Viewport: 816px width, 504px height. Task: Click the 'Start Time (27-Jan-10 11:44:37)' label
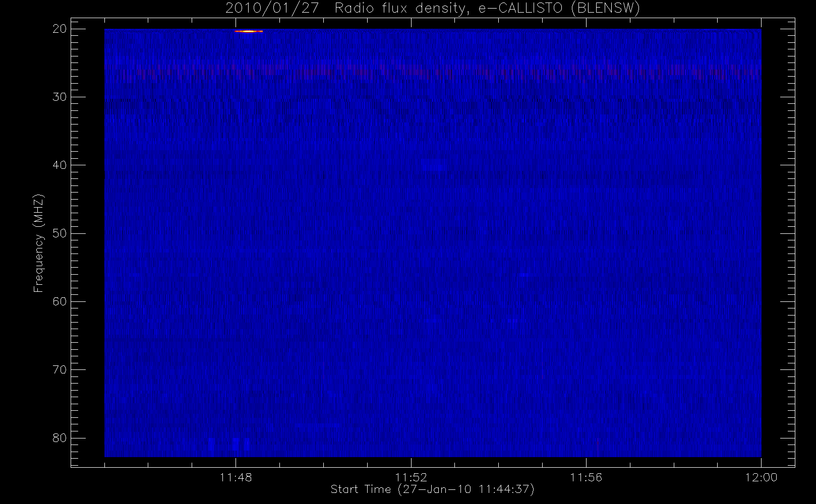[432, 489]
